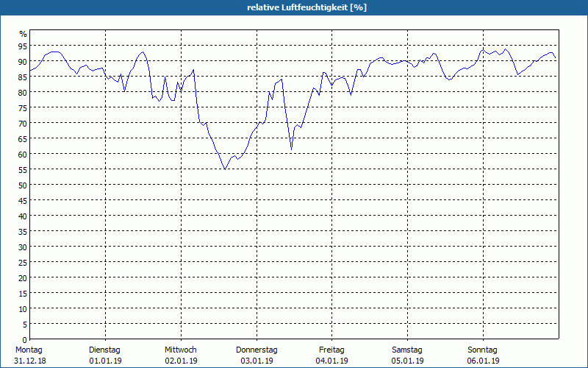The width and height of the screenshot is (588, 368).
Task: Click the 20 y-axis value
Action: 23,278
